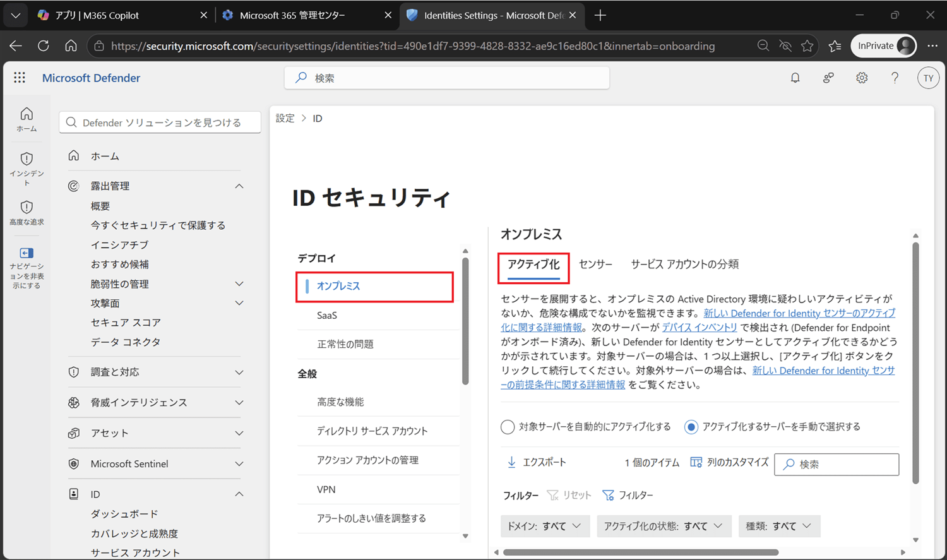The height and width of the screenshot is (560, 947).
Task: Open Type filter dropdown
Action: (x=779, y=526)
